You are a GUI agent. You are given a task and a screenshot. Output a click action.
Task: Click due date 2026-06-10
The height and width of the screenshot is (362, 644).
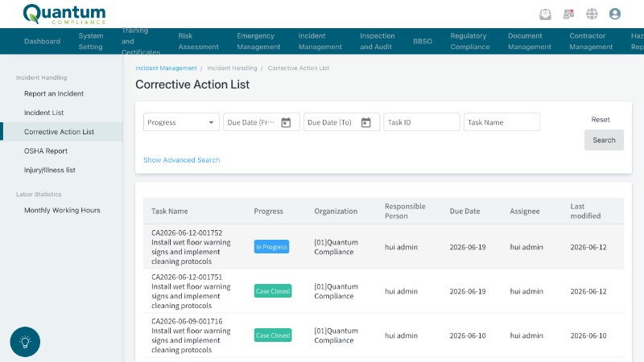468,335
